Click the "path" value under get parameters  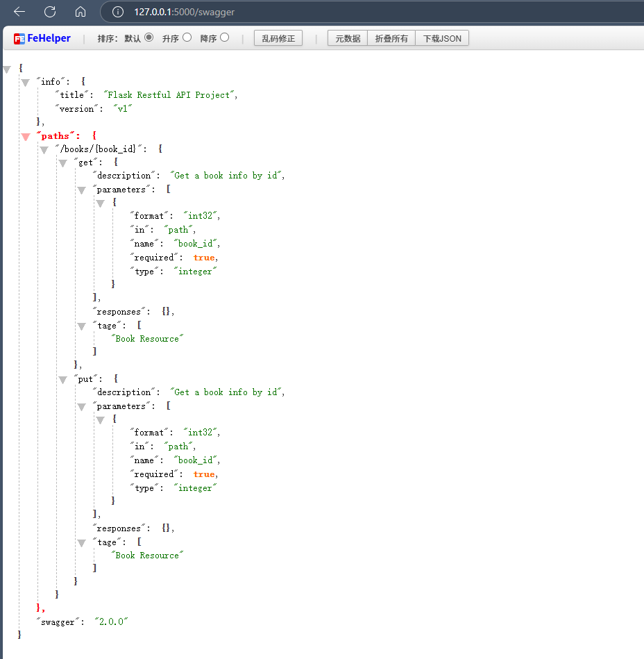click(x=178, y=230)
